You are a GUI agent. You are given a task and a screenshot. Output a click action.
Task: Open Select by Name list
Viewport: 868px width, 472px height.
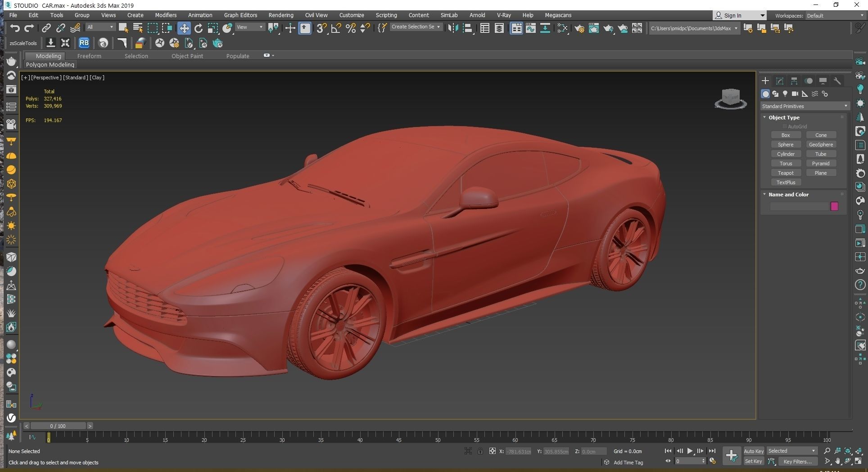138,28
